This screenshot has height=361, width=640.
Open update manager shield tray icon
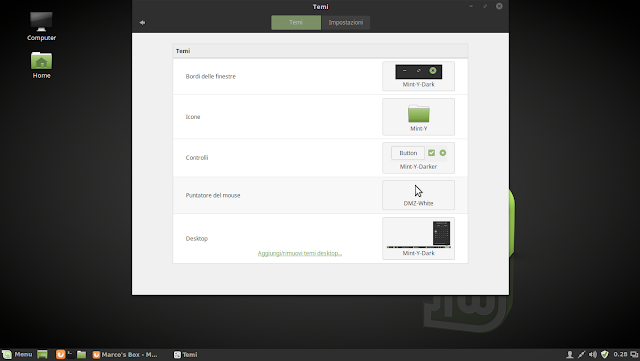coord(604,354)
